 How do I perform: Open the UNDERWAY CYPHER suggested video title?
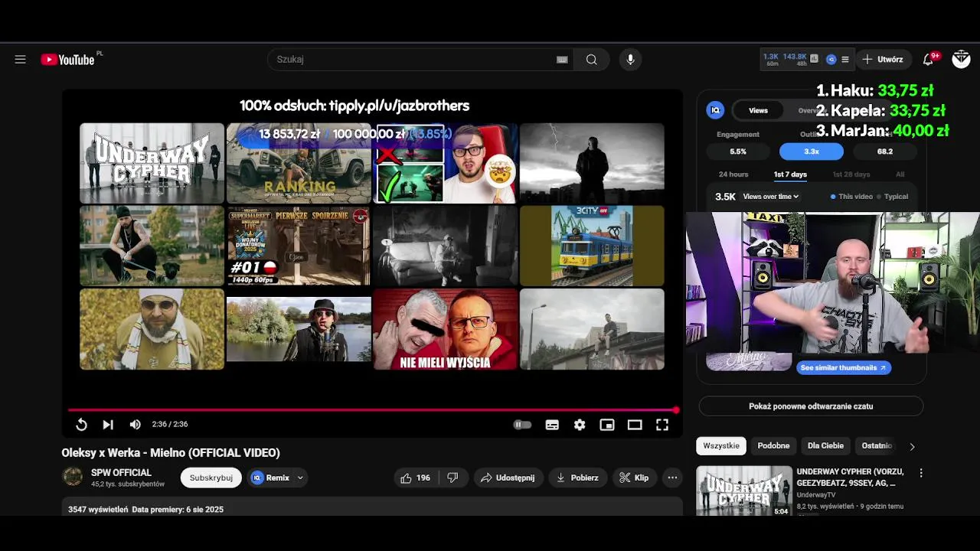pyautogui.click(x=850, y=477)
